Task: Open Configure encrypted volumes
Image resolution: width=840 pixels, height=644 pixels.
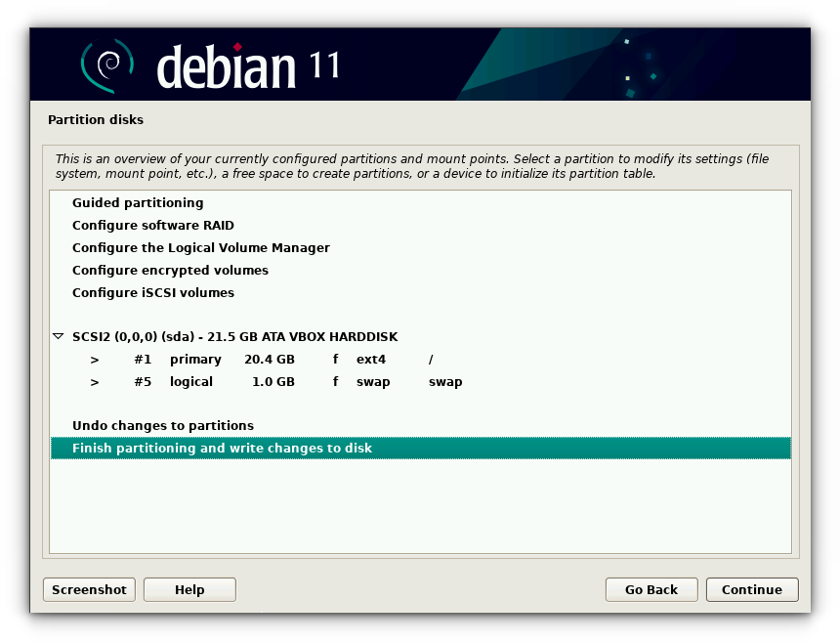Action: [x=170, y=270]
